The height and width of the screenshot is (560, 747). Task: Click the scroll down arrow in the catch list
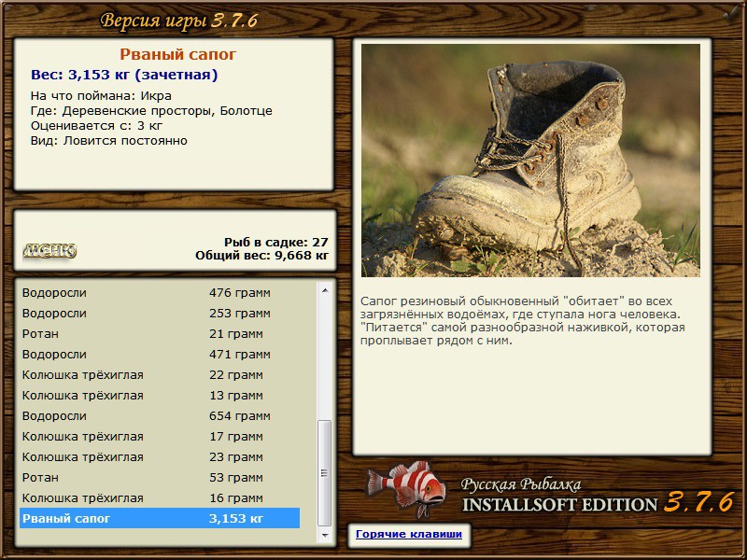pos(325,535)
